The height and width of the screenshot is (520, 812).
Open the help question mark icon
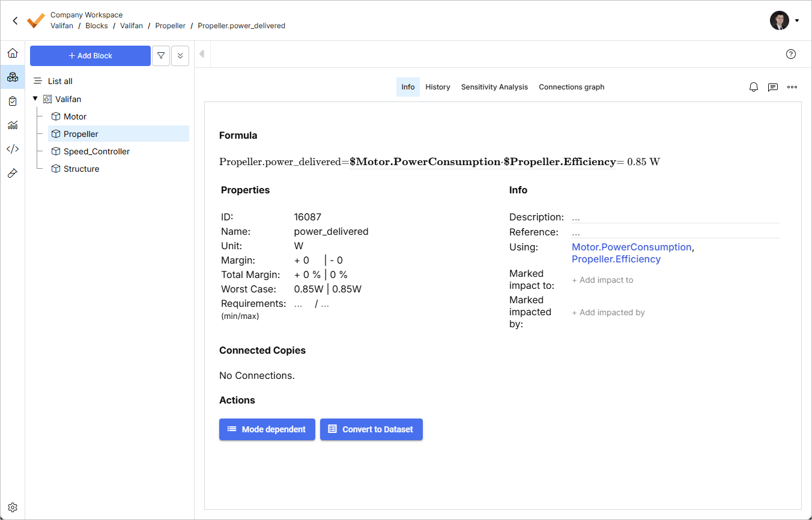[791, 54]
